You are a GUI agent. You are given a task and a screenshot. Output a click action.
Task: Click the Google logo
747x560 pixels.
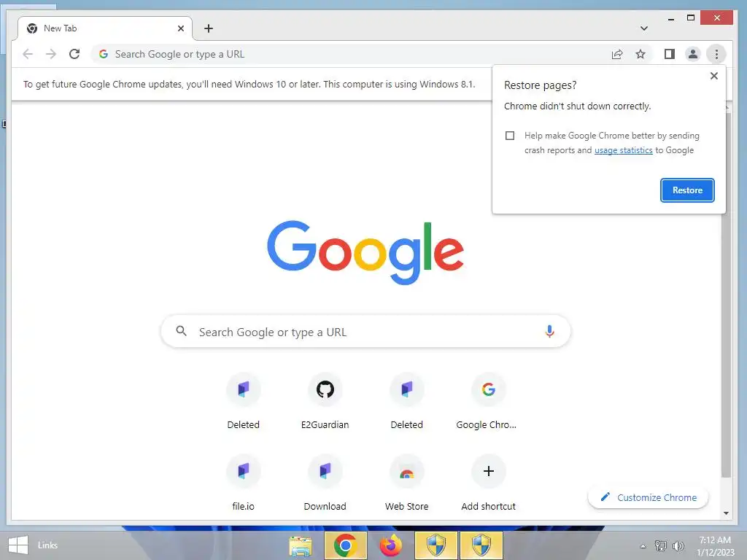point(365,252)
